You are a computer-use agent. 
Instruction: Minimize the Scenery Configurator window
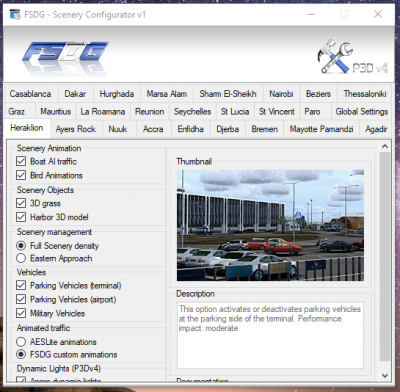click(x=311, y=14)
